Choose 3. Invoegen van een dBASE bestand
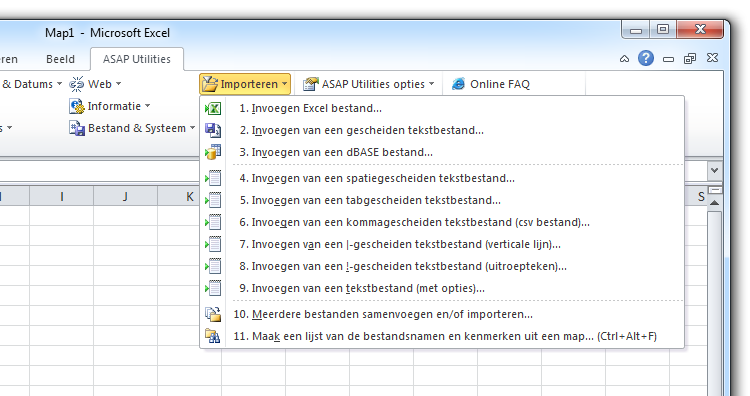 pos(442,152)
